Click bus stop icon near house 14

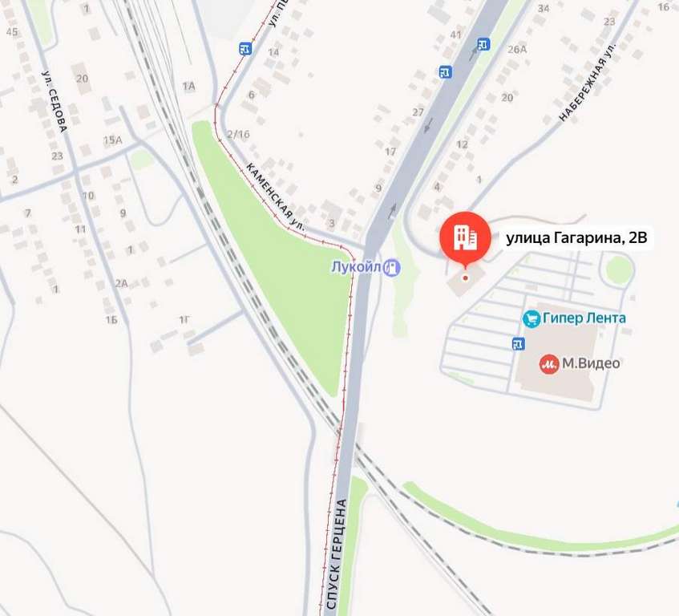pyautogui.click(x=245, y=48)
